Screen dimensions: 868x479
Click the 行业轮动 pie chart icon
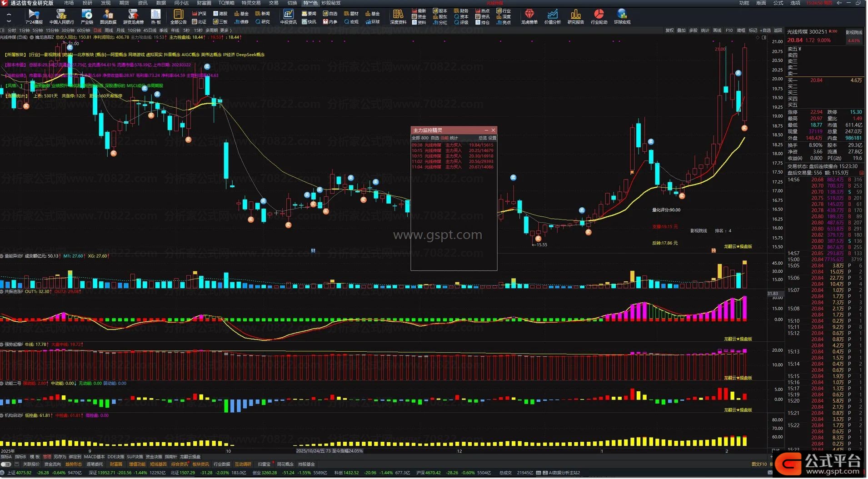(599, 16)
